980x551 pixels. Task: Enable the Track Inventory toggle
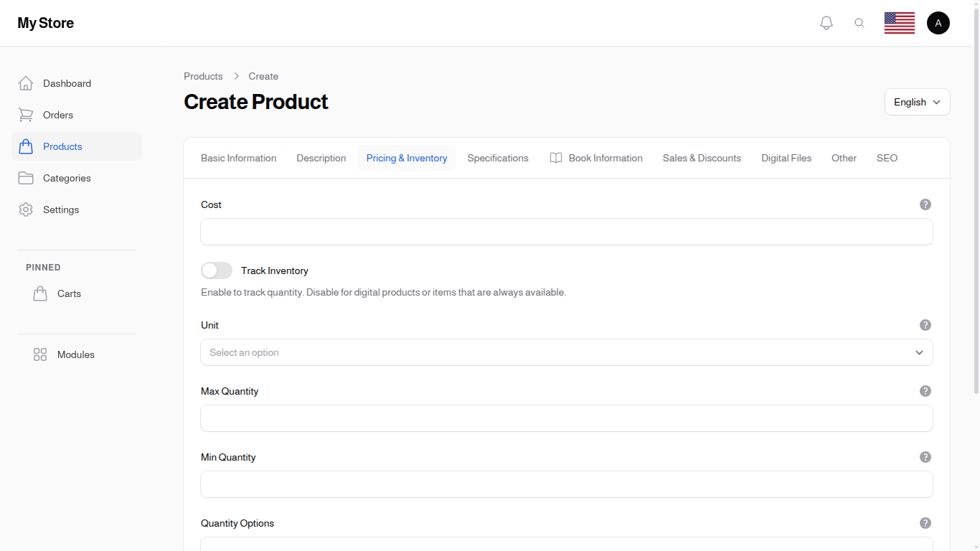coord(217,270)
